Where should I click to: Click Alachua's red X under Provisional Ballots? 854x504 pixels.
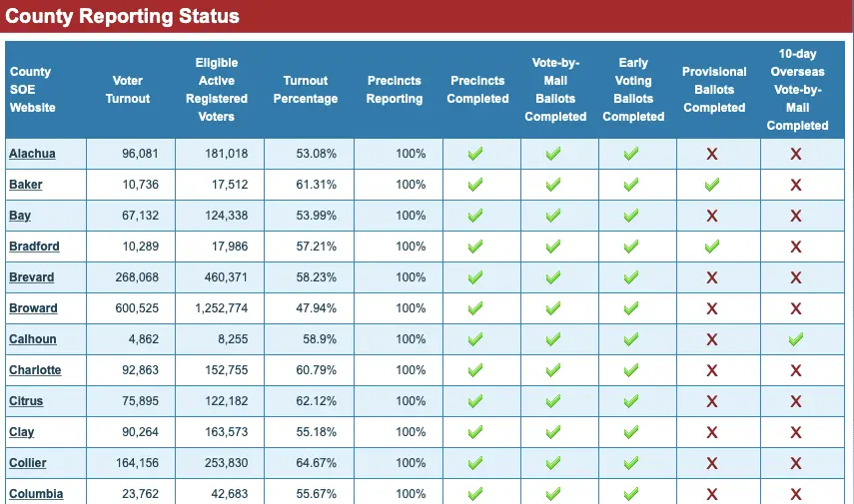tap(712, 154)
